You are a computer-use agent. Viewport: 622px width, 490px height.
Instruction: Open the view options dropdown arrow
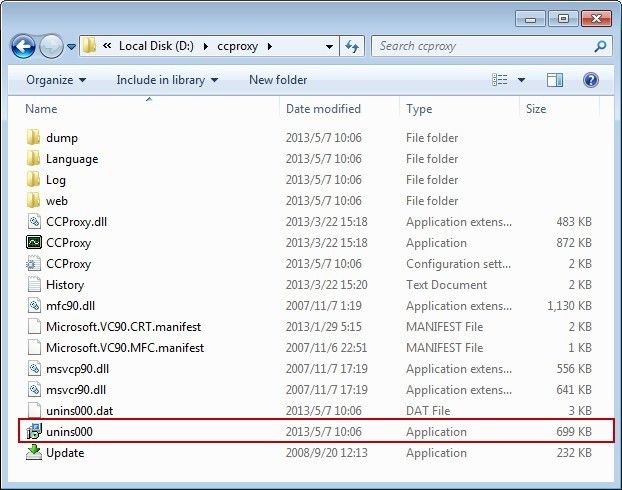[521, 80]
